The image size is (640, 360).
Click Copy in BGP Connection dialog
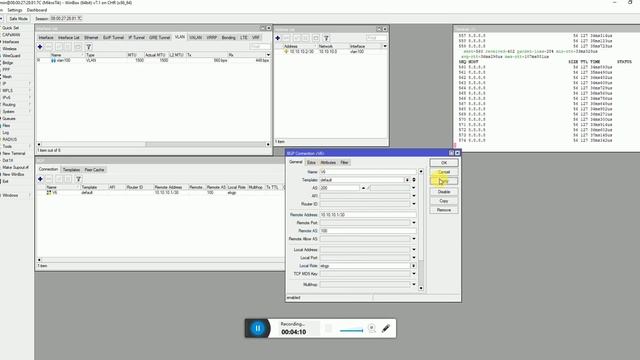444,201
